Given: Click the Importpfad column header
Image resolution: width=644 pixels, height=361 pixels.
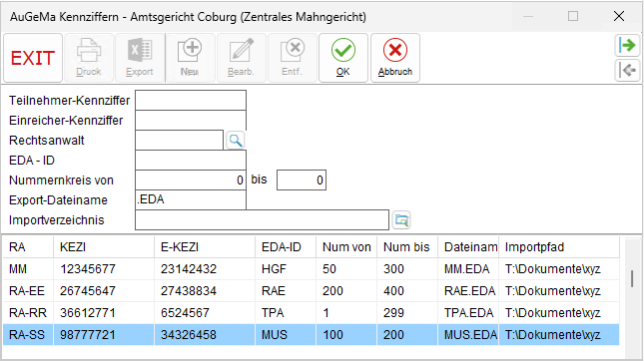Looking at the screenshot, I should coord(559,247).
